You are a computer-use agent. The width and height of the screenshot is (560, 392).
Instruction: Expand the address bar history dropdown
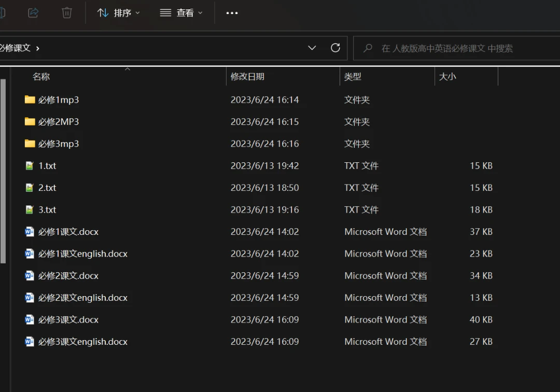click(312, 48)
